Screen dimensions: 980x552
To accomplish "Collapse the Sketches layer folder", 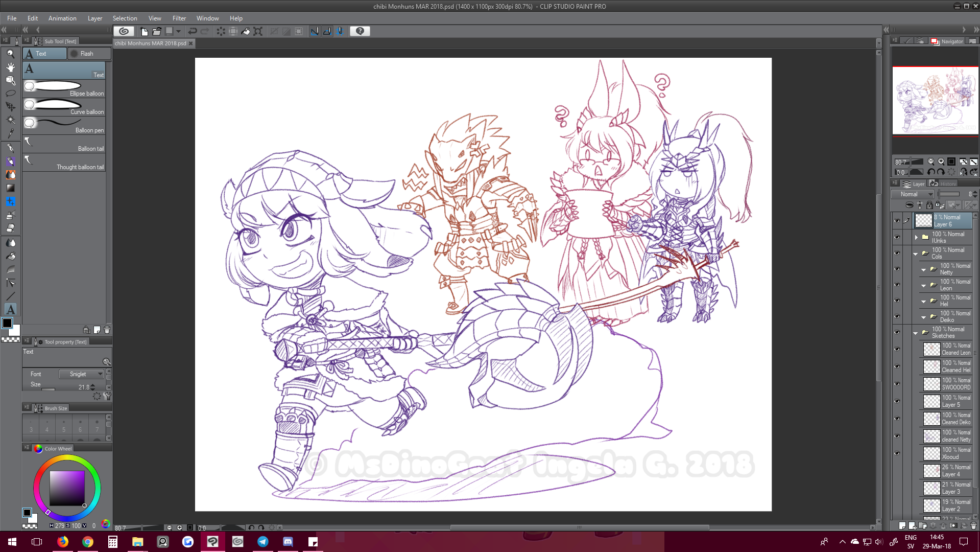I will click(916, 333).
